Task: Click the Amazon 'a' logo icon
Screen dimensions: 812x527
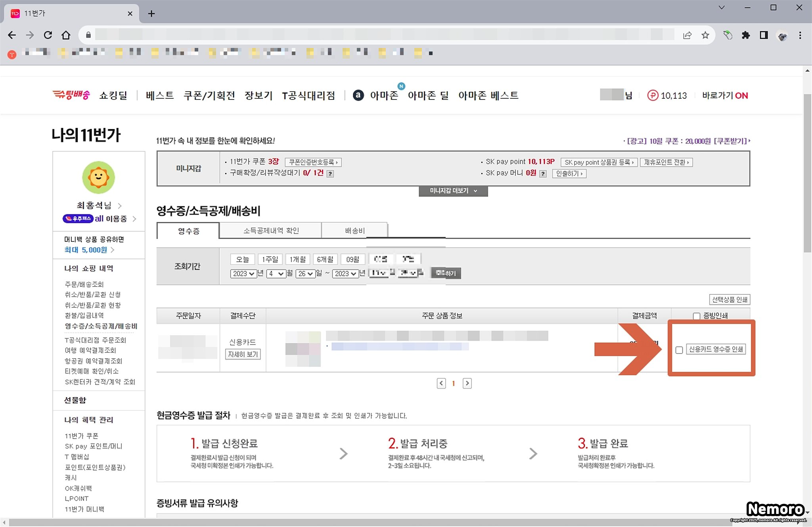Action: coord(358,95)
